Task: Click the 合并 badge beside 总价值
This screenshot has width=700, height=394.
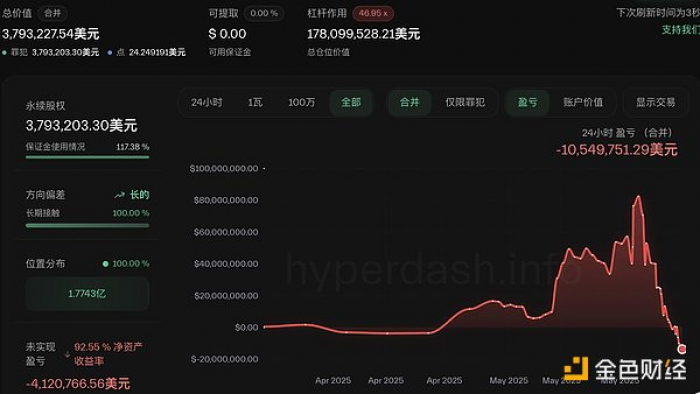Action: (52, 13)
